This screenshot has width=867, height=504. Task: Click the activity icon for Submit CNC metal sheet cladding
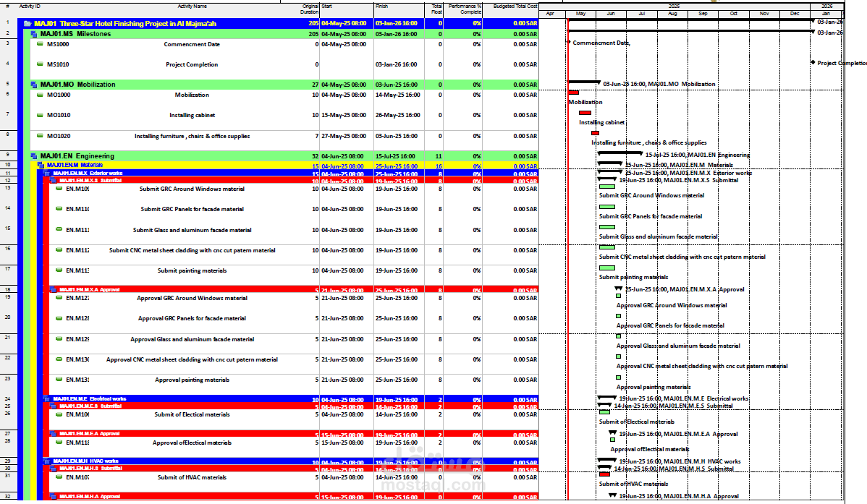click(x=59, y=249)
